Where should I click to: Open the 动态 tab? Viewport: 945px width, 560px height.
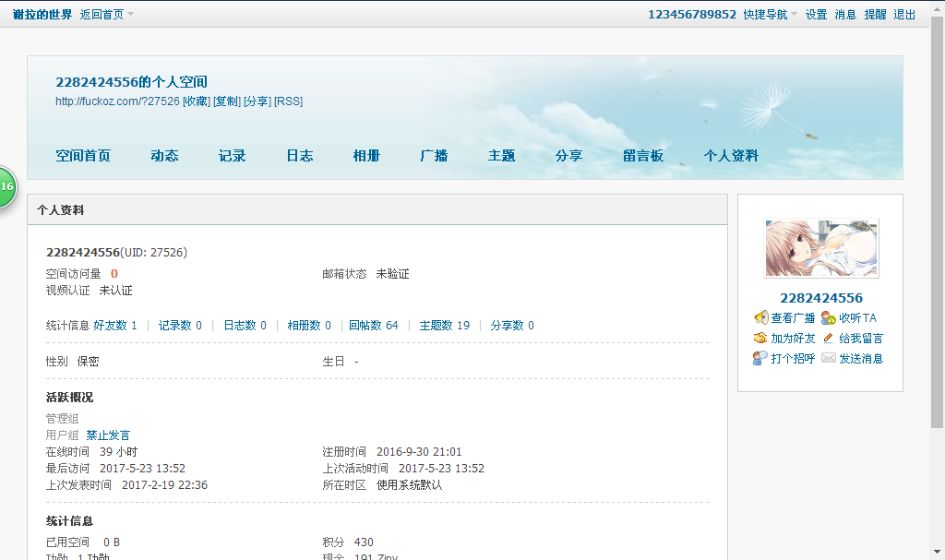tap(164, 156)
